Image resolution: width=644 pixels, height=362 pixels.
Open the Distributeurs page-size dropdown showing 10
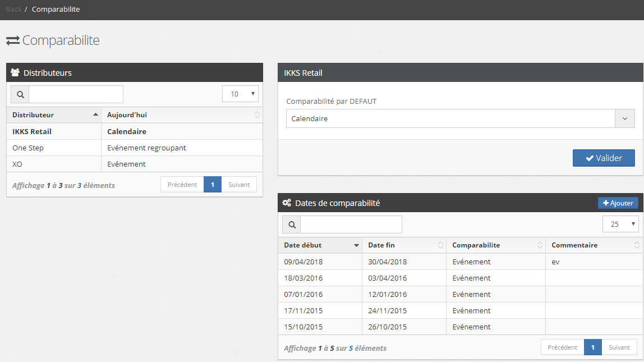click(240, 94)
